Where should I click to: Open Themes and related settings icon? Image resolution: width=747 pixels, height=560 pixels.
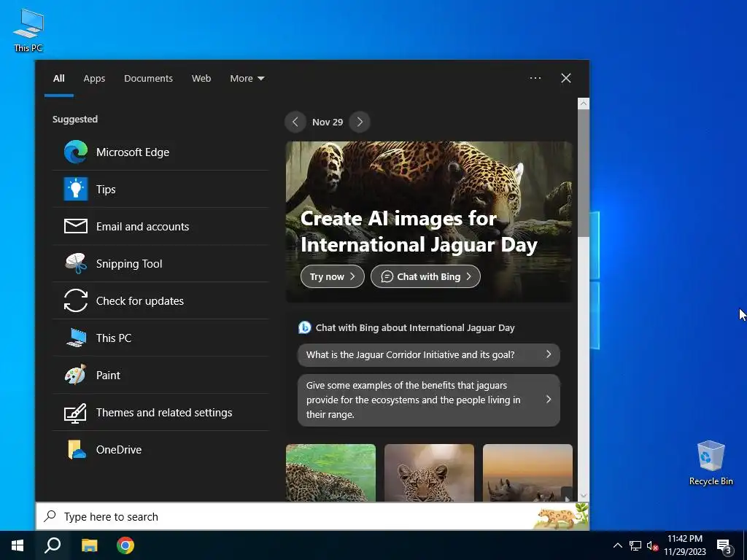click(x=76, y=413)
